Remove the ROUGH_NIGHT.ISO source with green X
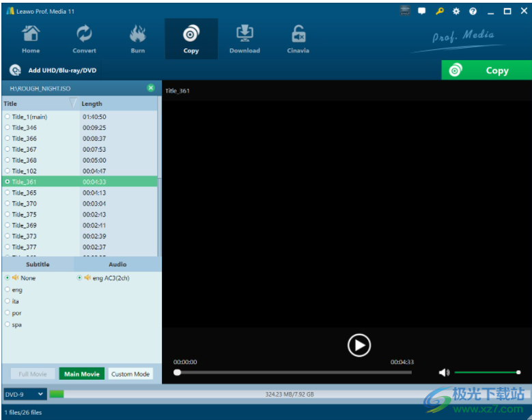The image size is (532, 420). coord(151,88)
